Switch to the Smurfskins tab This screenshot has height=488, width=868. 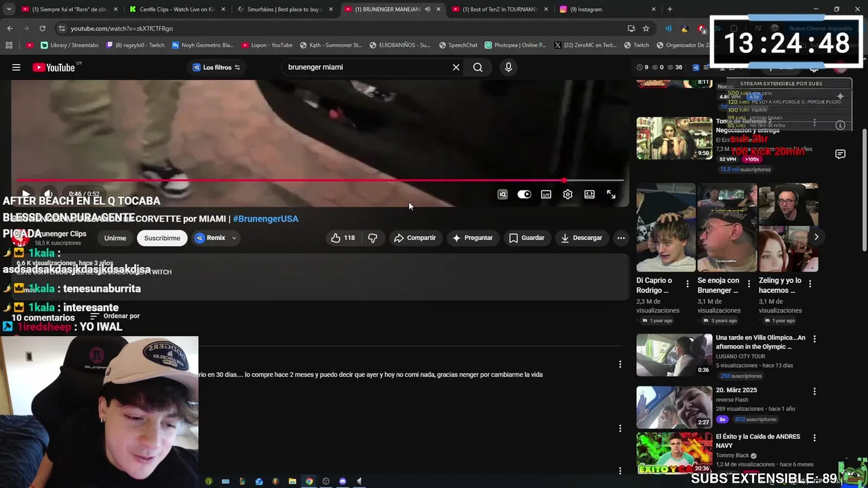pos(283,9)
